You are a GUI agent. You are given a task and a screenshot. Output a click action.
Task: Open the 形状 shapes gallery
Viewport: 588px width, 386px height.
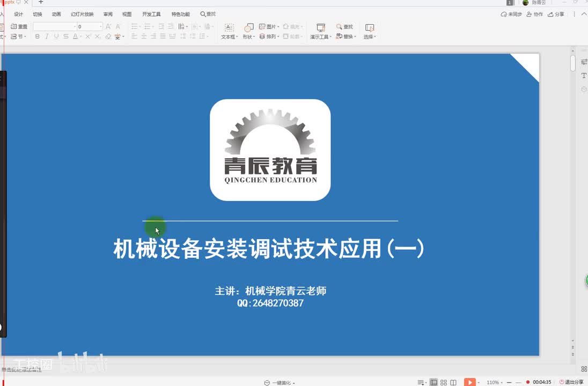pyautogui.click(x=248, y=32)
